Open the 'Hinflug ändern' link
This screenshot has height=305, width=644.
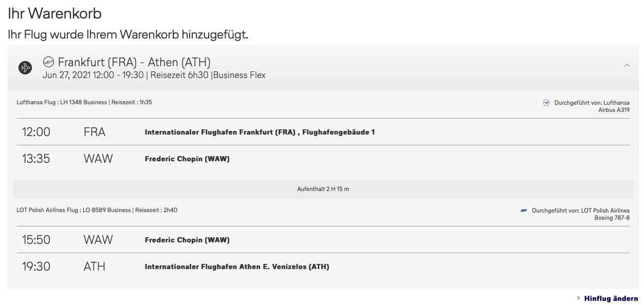[611, 298]
